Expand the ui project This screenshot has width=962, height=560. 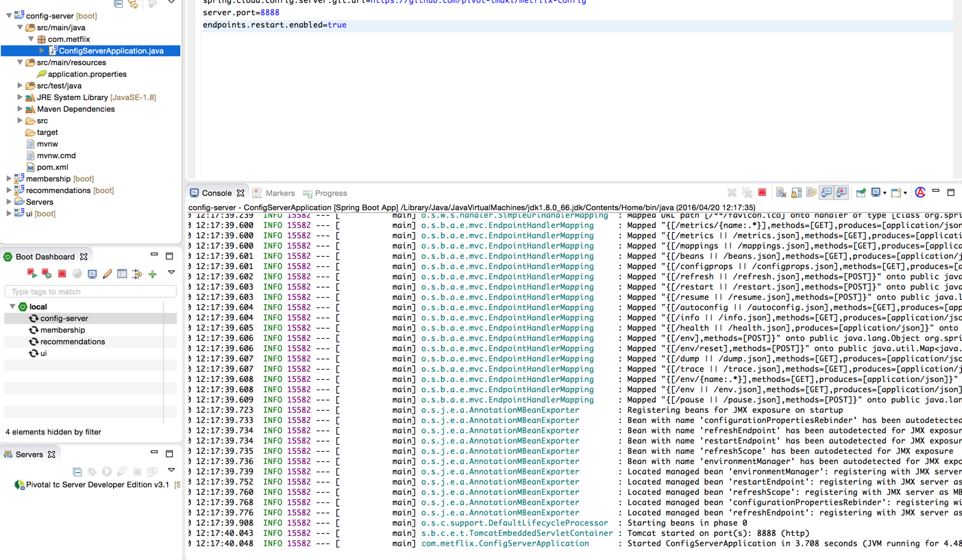(x=9, y=214)
